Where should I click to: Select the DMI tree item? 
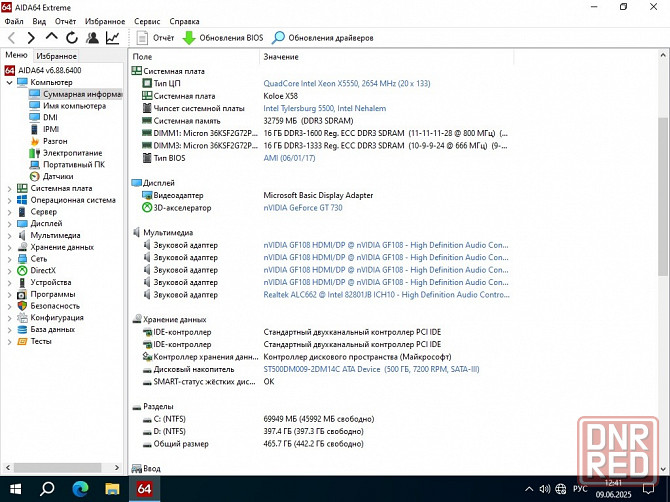pyautogui.click(x=44, y=117)
